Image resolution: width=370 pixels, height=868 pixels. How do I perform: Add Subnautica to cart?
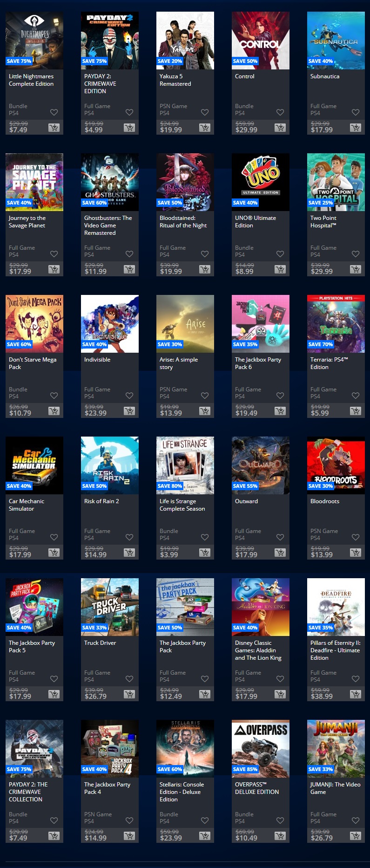tap(356, 128)
